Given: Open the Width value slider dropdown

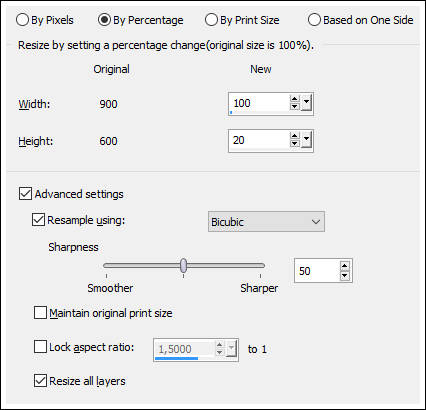Looking at the screenshot, I should 306,103.
